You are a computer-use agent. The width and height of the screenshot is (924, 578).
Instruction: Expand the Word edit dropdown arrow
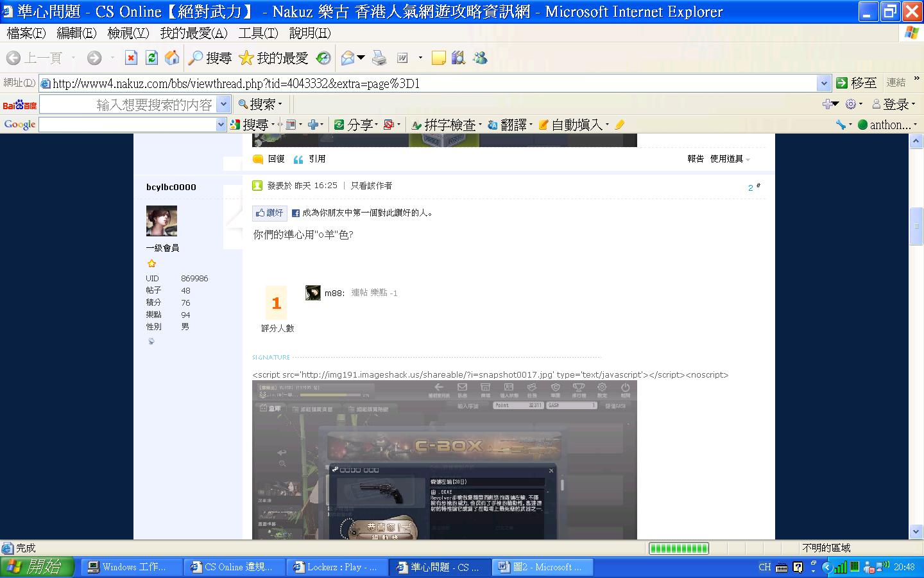[x=420, y=58]
